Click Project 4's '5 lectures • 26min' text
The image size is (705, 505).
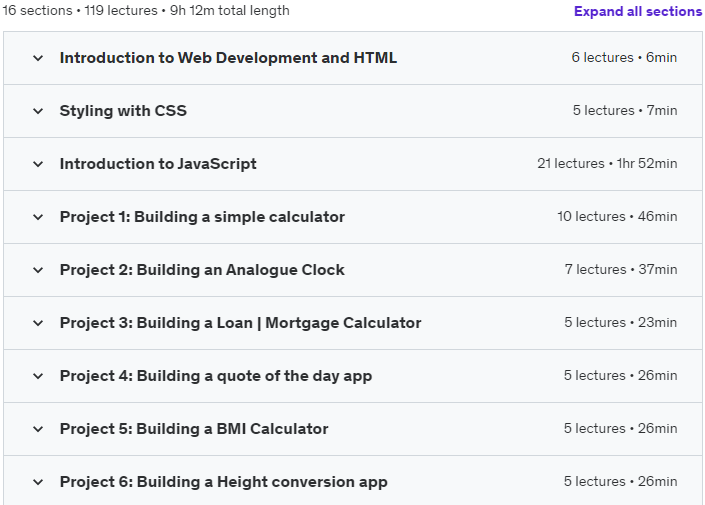coord(620,376)
